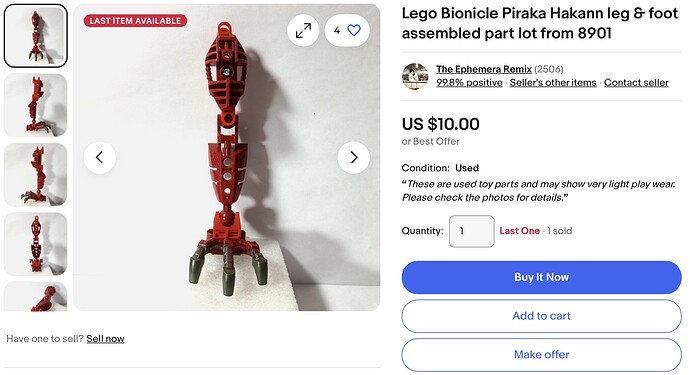Add item to watchlist with heart icon
This screenshot has height=375, width=690.
pyautogui.click(x=347, y=30)
